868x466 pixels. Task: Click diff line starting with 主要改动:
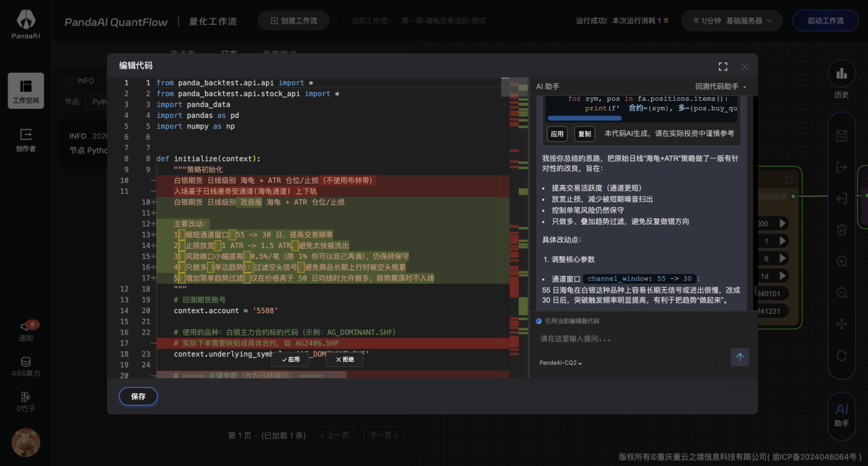pyautogui.click(x=191, y=223)
